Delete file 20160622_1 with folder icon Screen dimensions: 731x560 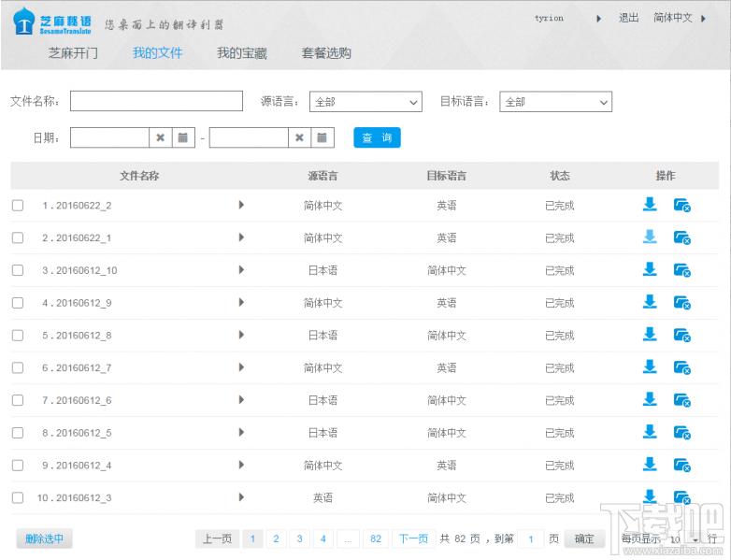[682, 237]
